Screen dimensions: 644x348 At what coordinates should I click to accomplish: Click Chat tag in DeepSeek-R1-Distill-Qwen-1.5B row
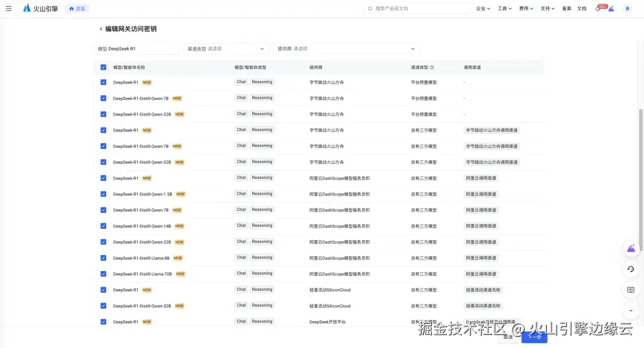[241, 194]
